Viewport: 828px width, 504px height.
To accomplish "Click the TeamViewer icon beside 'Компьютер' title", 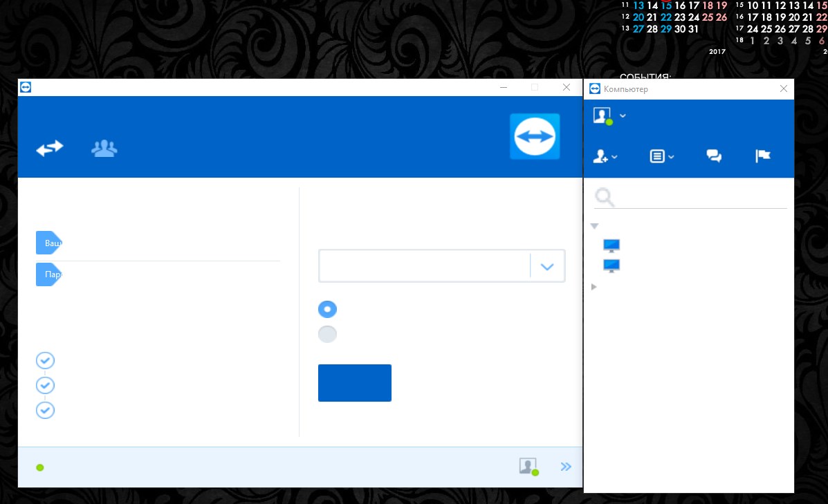I will [x=595, y=88].
